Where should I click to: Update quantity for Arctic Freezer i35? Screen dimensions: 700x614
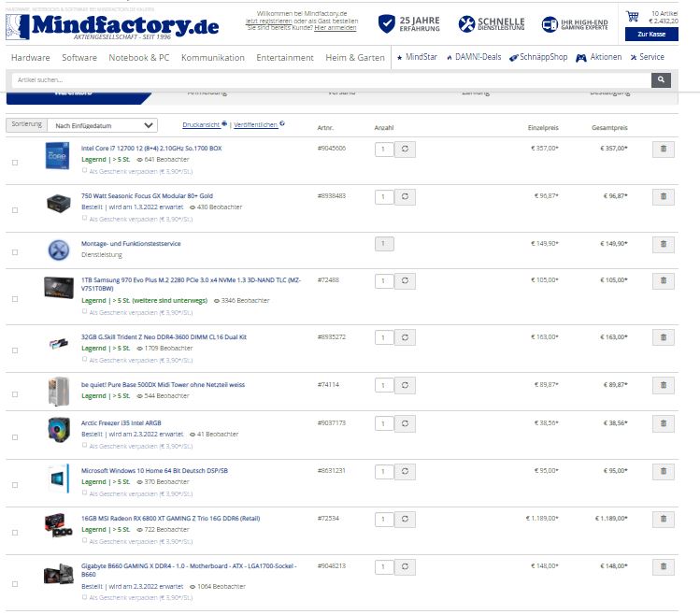tap(405, 423)
